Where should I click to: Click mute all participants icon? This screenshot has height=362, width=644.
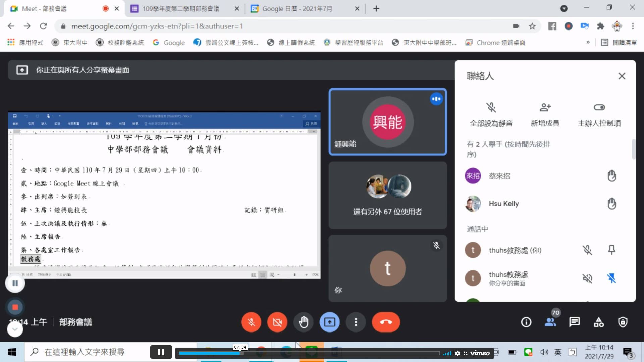point(491,108)
